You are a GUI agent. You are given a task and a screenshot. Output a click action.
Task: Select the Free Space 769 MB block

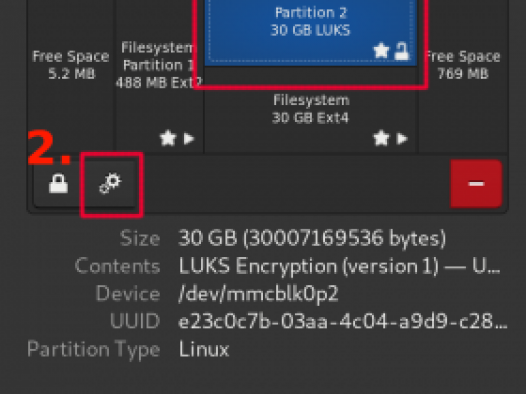(x=463, y=75)
